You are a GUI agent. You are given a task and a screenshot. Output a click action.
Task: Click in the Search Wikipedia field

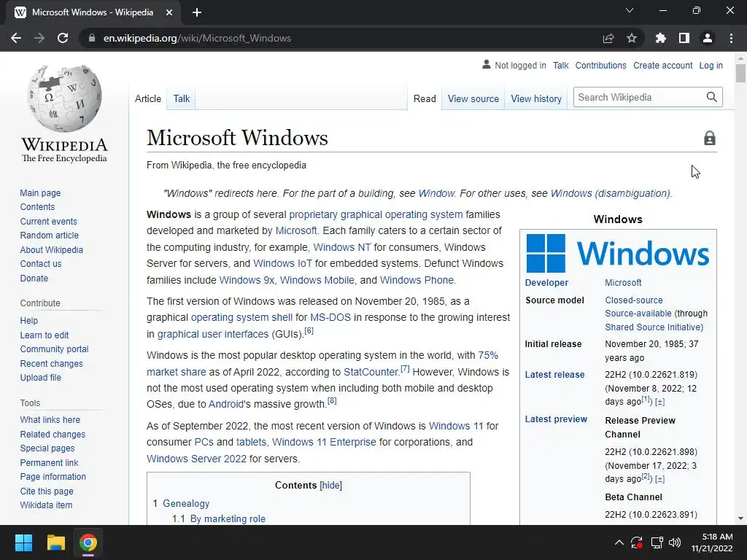click(x=638, y=97)
